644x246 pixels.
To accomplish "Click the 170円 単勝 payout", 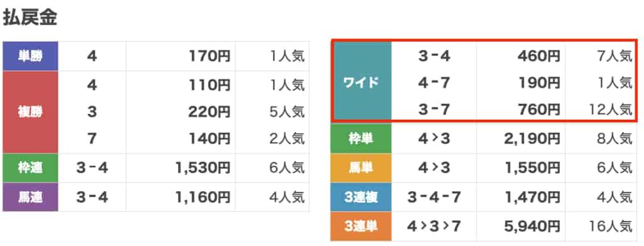I will [x=209, y=56].
